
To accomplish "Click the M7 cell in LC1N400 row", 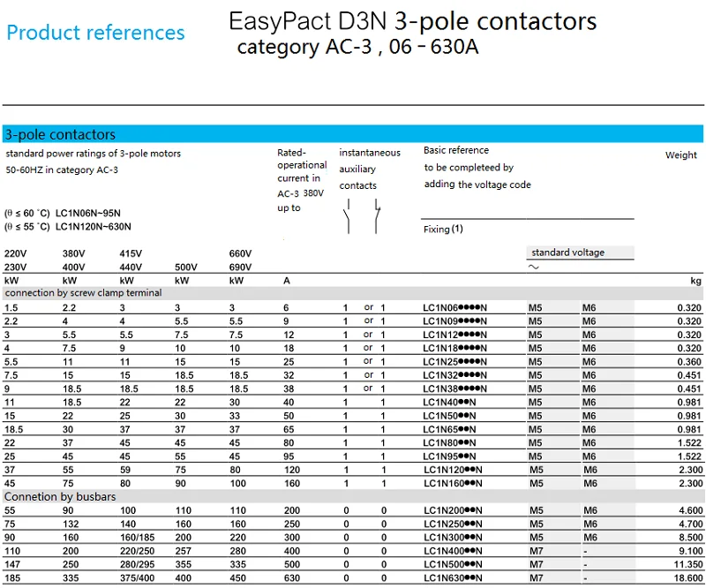I will 537,551.
